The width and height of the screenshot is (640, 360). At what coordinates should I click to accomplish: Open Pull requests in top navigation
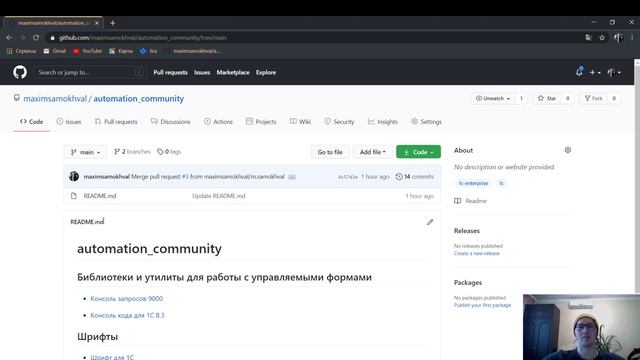click(171, 72)
